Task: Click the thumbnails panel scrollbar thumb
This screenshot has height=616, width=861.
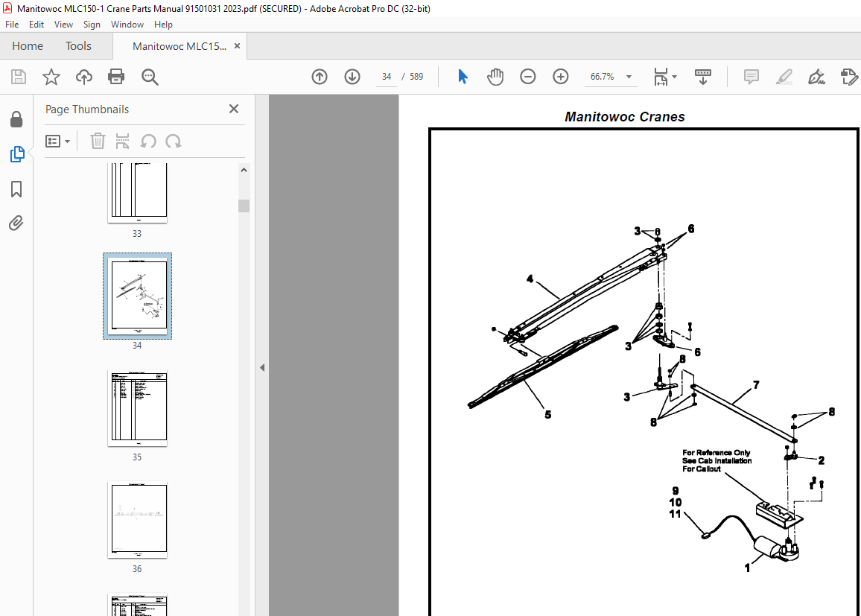Action: click(244, 206)
